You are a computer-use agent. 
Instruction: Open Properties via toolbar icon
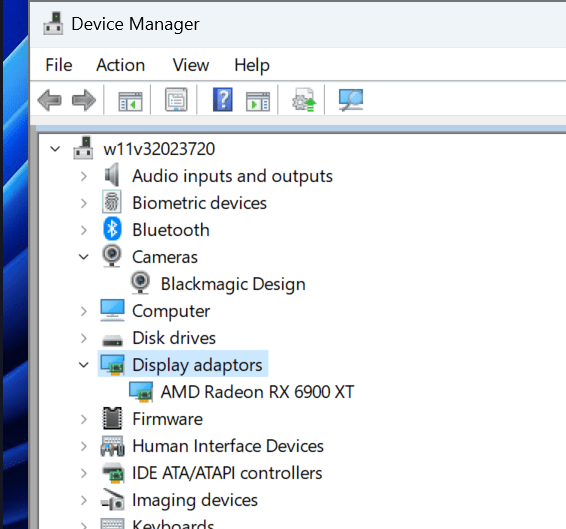point(176,99)
